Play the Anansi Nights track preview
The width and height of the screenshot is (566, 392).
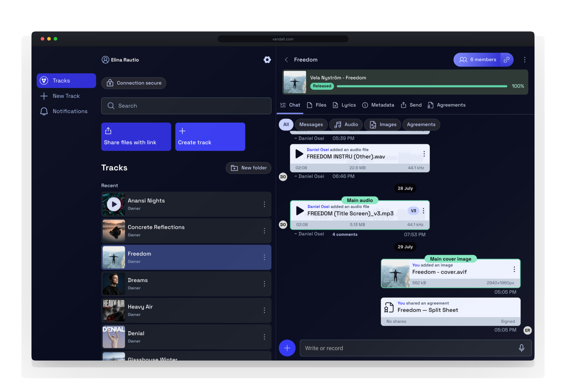114,204
